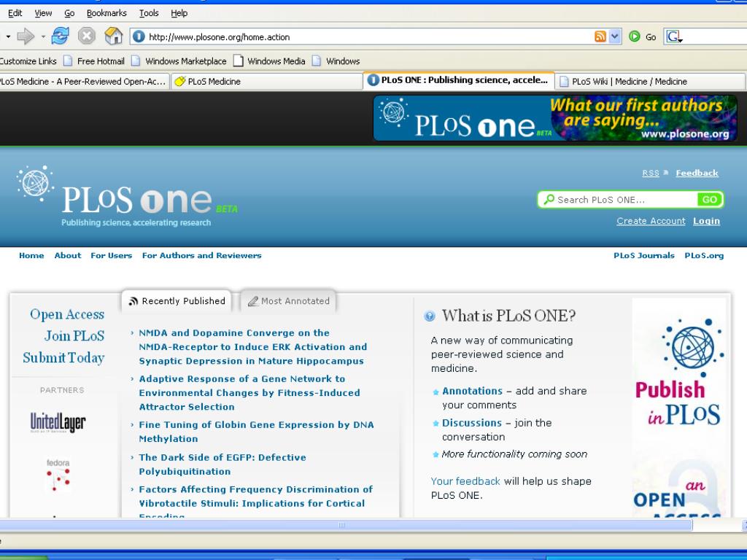Reload the page with the refresh icon
Image resolution: width=747 pixels, height=560 pixels.
(60, 36)
